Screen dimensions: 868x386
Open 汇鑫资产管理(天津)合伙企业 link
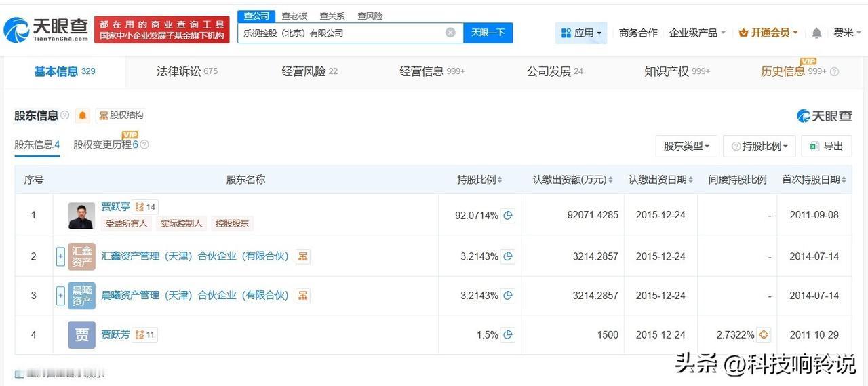pos(195,256)
